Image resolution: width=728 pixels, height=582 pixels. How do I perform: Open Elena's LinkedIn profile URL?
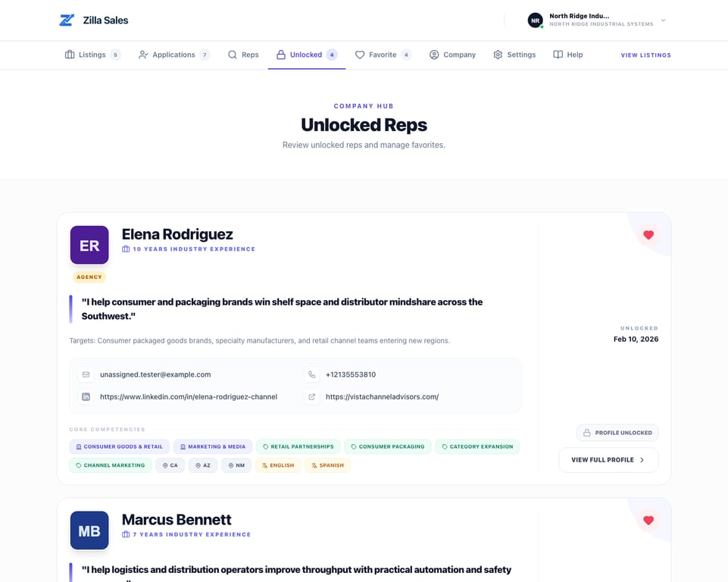(189, 396)
